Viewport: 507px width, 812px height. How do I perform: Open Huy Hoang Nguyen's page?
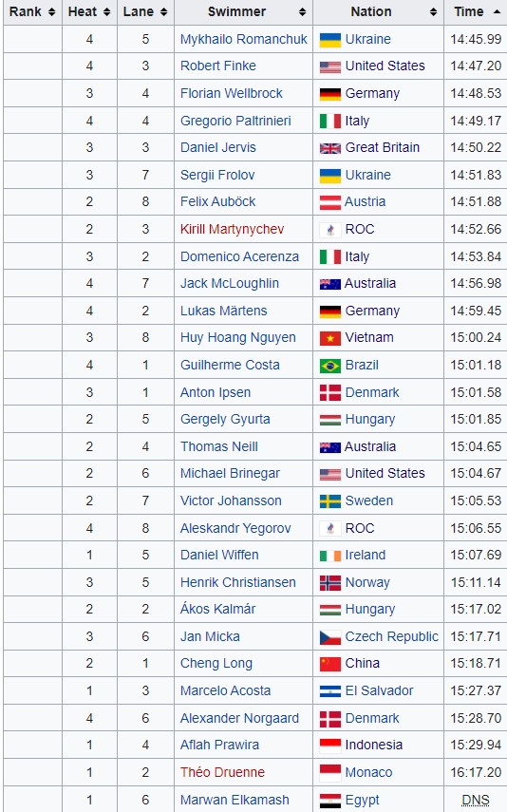point(237,338)
